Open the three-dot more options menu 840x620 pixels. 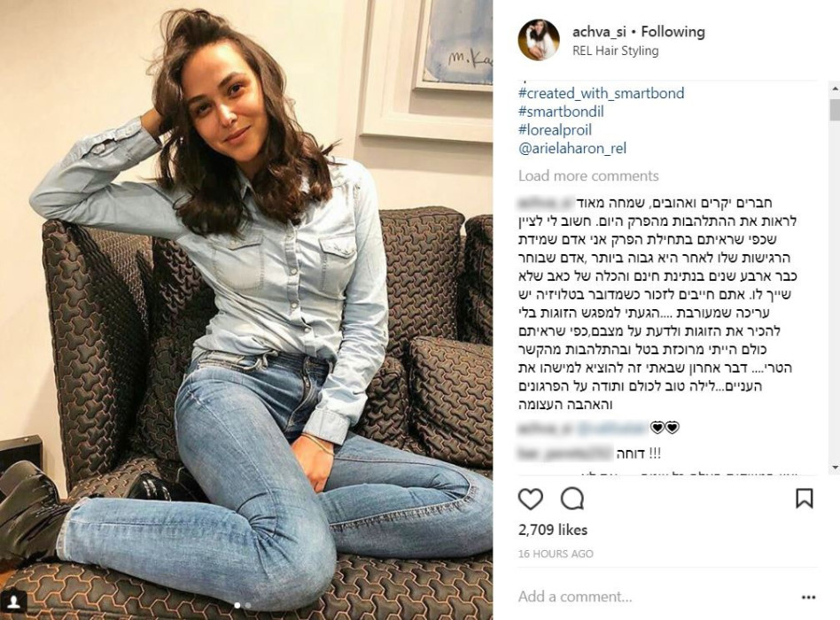click(808, 597)
